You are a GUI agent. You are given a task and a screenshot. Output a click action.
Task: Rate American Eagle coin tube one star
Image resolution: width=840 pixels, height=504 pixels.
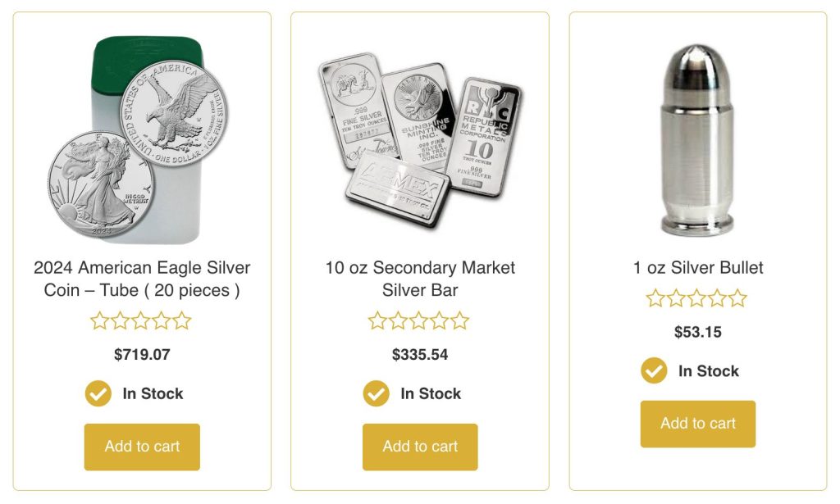point(100,320)
